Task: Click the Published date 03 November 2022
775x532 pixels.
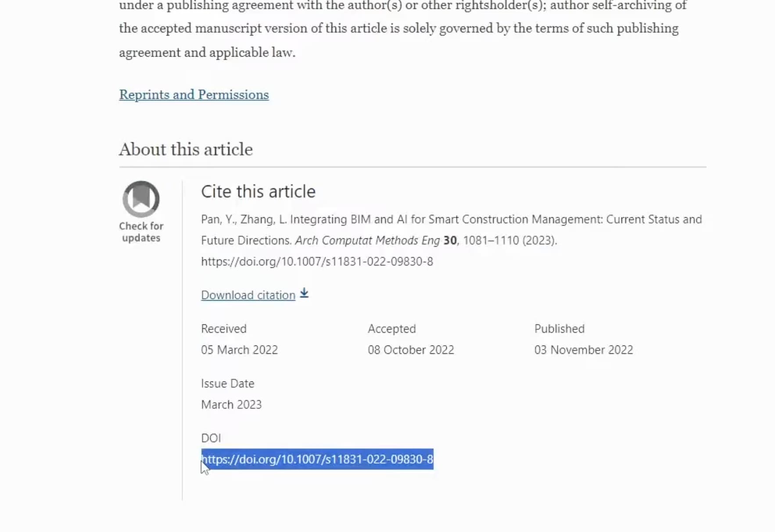Action: pyautogui.click(x=584, y=350)
